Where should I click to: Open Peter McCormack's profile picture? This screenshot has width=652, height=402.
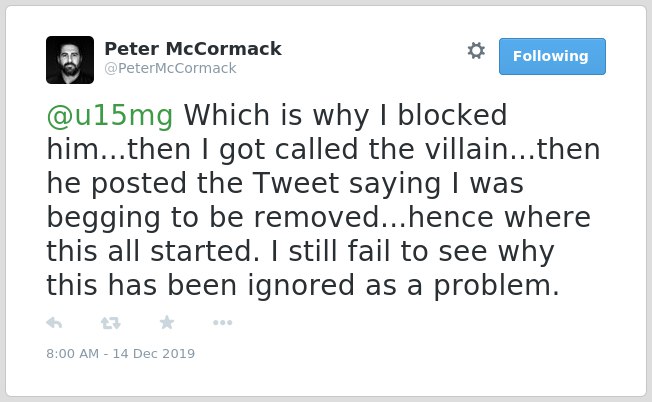click(x=70, y=60)
